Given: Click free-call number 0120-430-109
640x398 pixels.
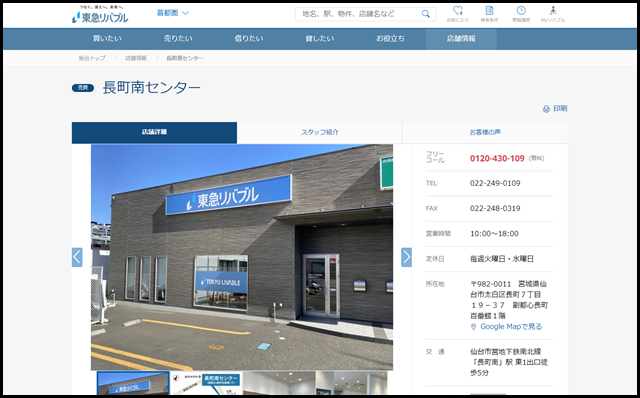Looking at the screenshot, I should tap(497, 158).
